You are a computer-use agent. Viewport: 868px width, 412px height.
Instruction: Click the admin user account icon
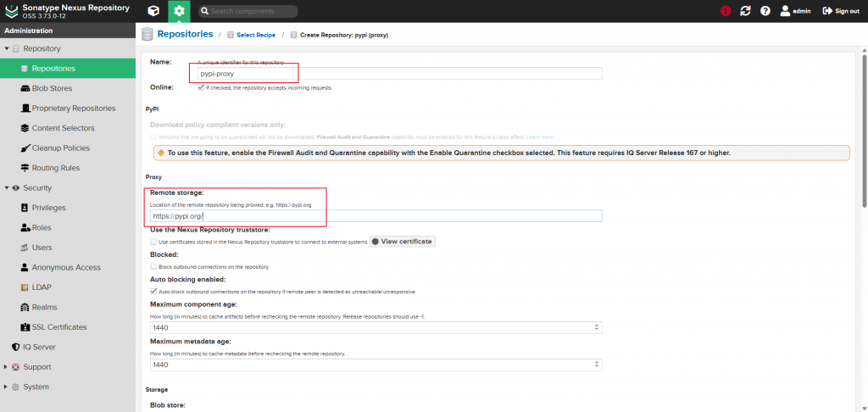click(x=785, y=11)
